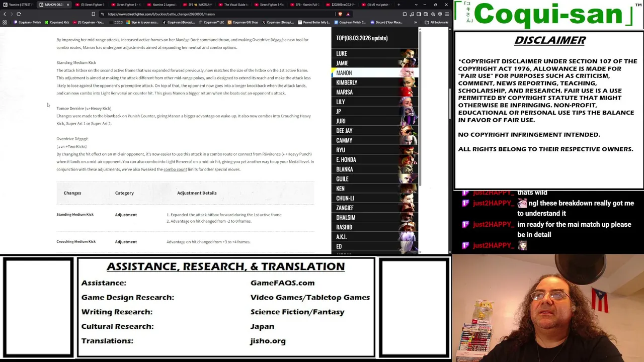Viewport: 644px width, 362px height.
Task: Select E. HONDA in the character list
Action: coord(375,159)
